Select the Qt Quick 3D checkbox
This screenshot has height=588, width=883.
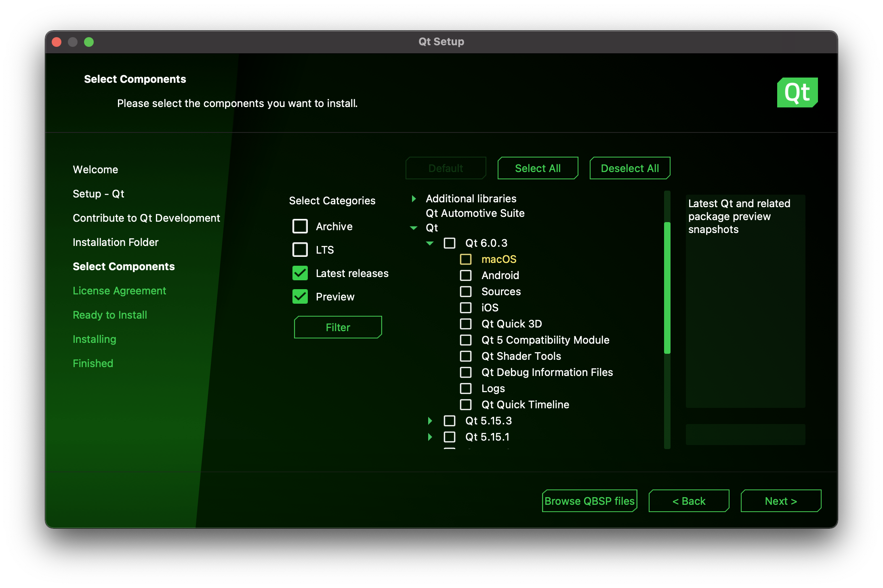tap(466, 324)
